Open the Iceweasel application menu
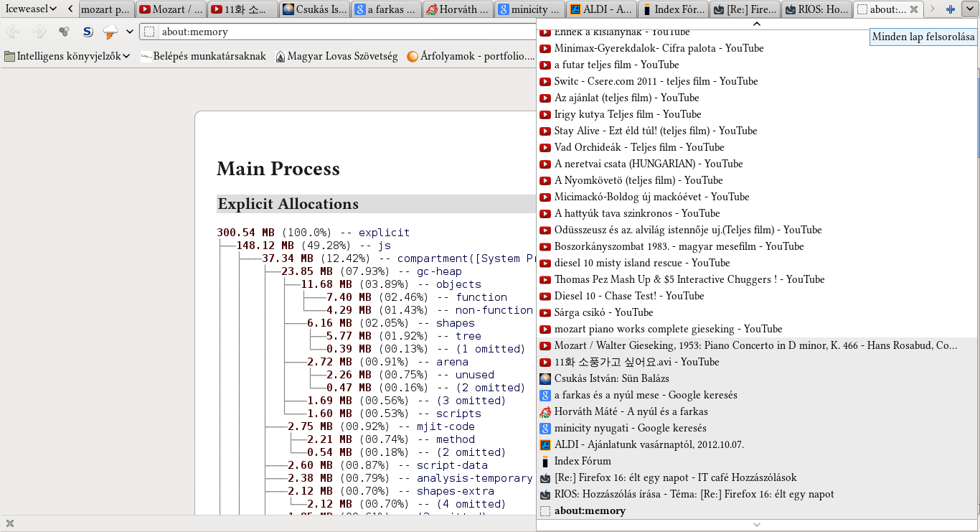Screen dimensions: 980x532 31,9
